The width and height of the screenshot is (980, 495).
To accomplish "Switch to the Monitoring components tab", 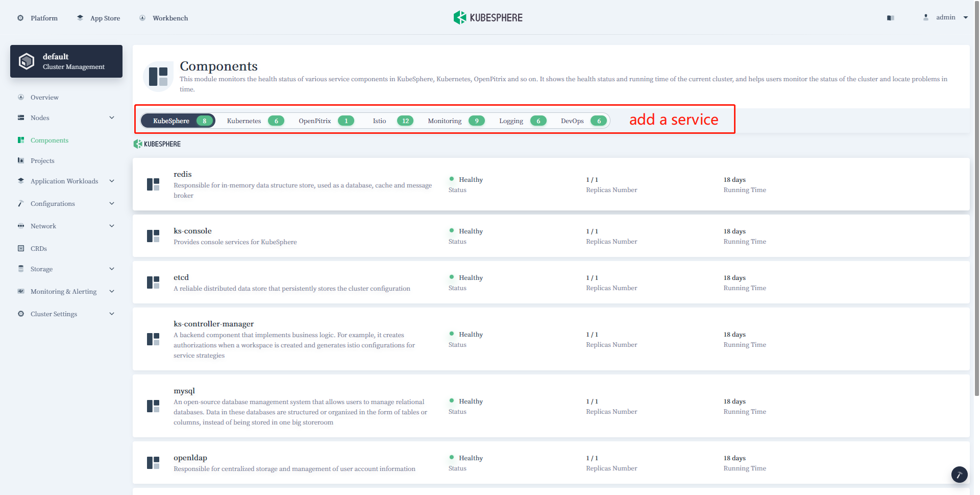I will point(444,121).
